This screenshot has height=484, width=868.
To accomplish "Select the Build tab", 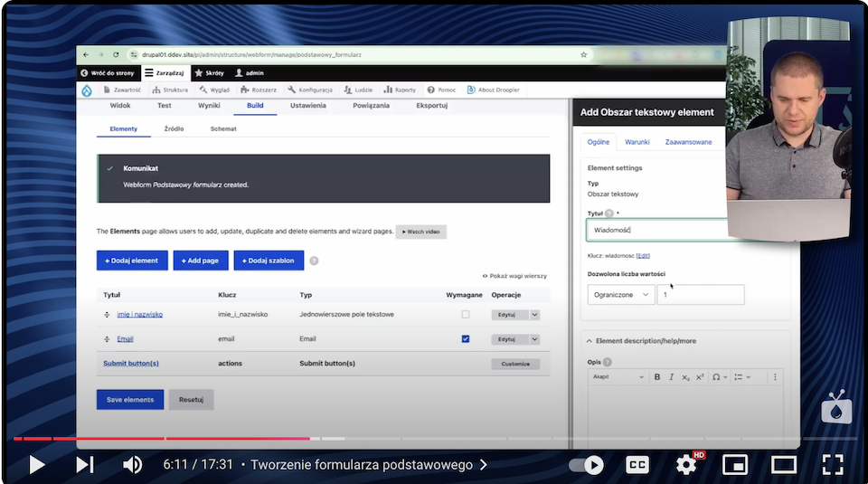I will [255, 106].
